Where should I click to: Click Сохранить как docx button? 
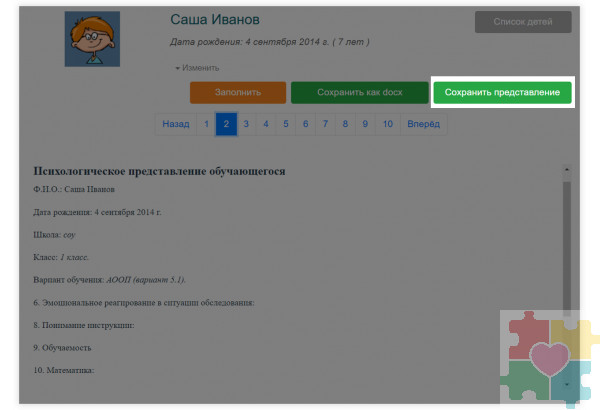pyautogui.click(x=359, y=93)
